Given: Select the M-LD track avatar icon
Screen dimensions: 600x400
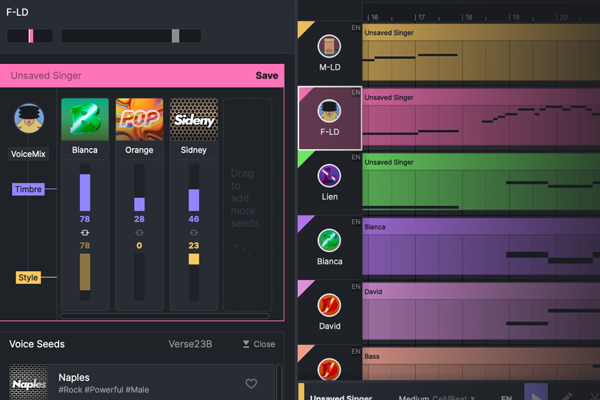Looking at the screenshot, I should [x=330, y=45].
